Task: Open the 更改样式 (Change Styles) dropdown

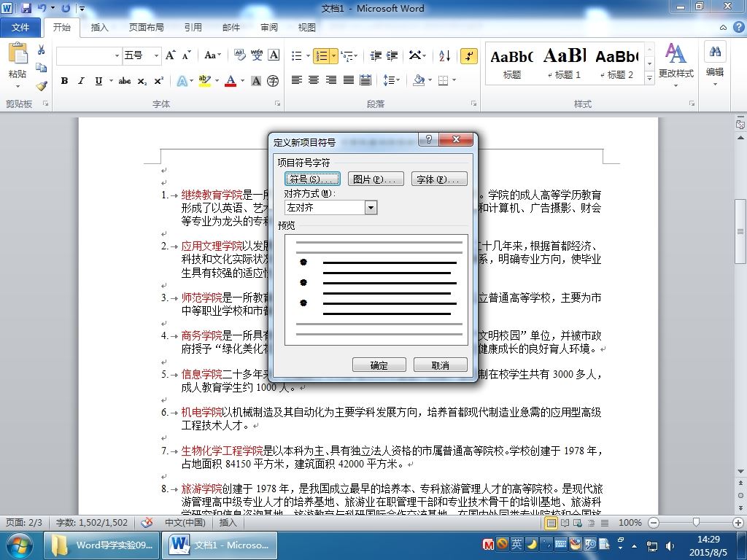Action: click(676, 66)
